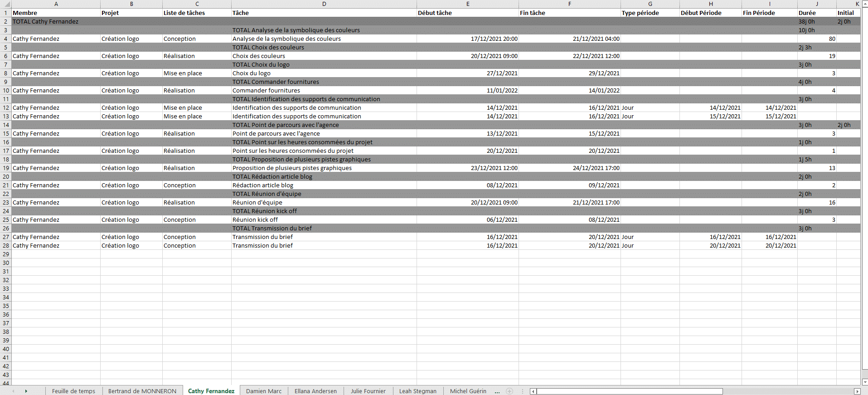868x395 pixels.
Task: Click the vertical scrollbar down arrow
Action: [x=865, y=382]
